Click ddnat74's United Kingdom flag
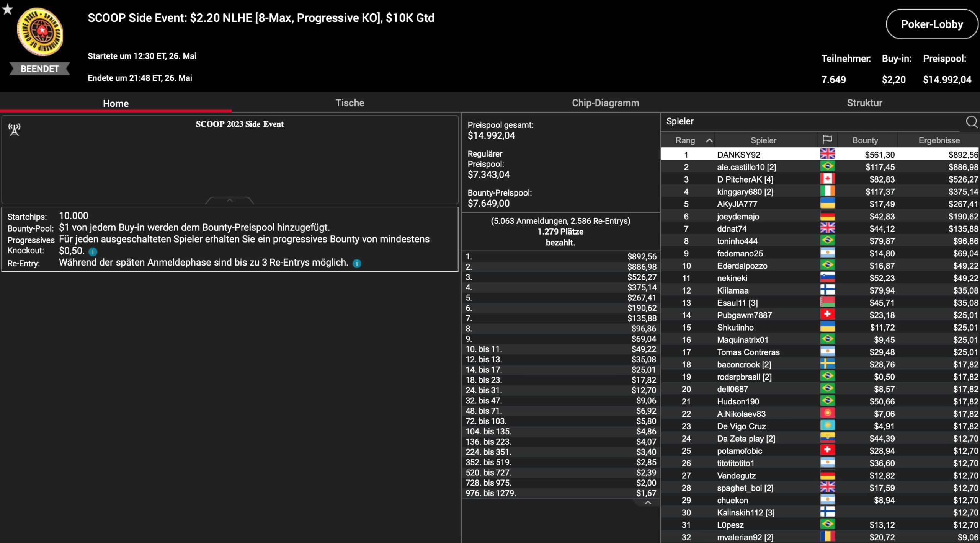 point(827,228)
